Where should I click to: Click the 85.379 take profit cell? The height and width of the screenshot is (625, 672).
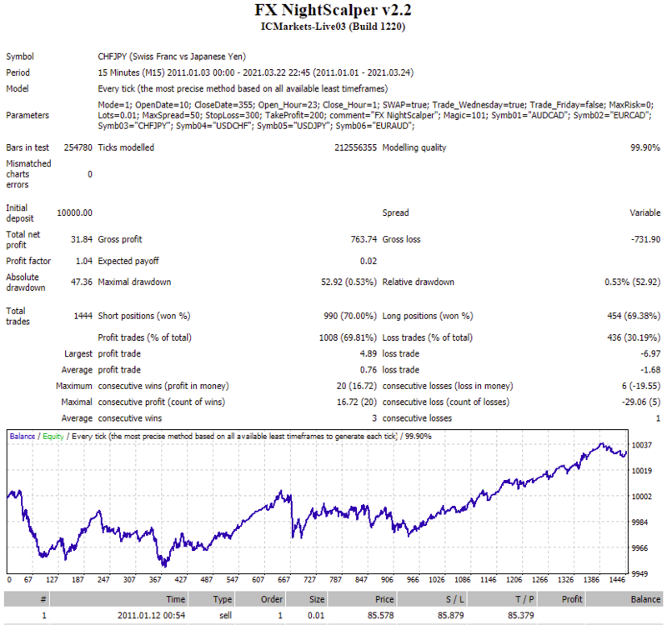click(521, 616)
